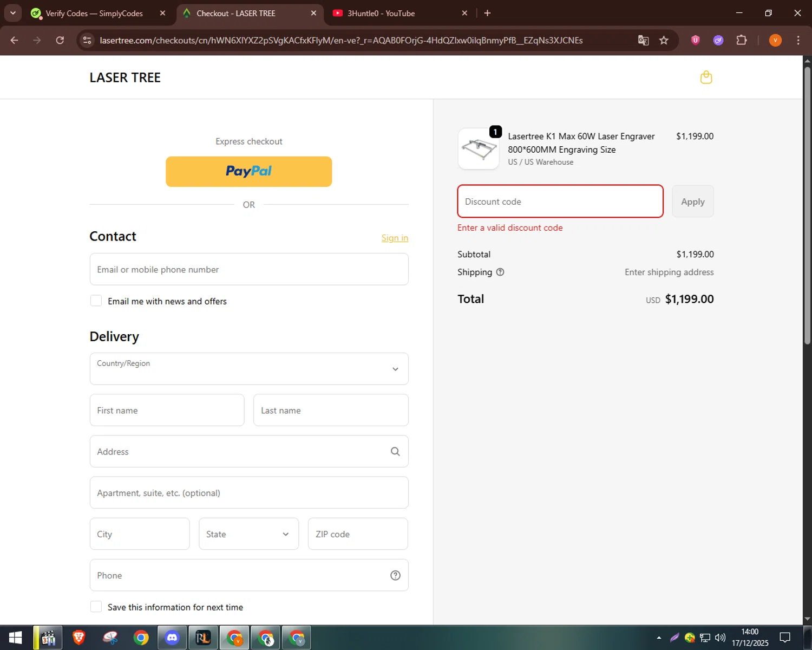Click the Apply discount button
Image resolution: width=812 pixels, height=650 pixels.
click(x=693, y=201)
